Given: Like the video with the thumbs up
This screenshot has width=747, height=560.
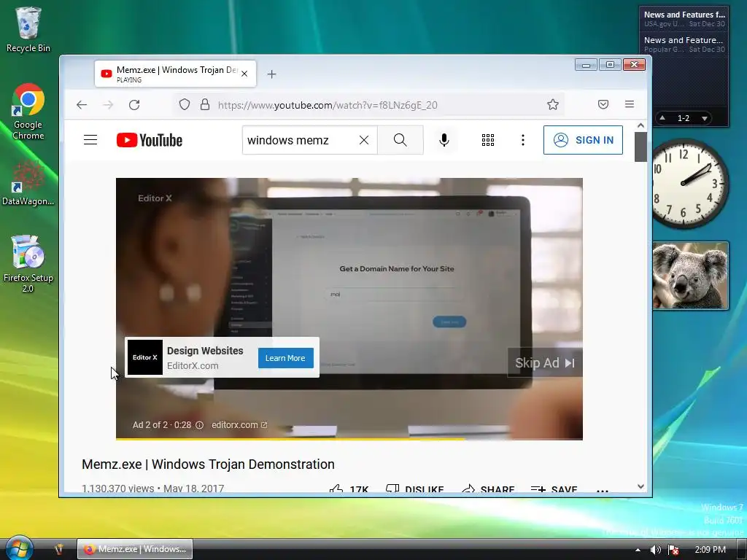Looking at the screenshot, I should 349,489.
